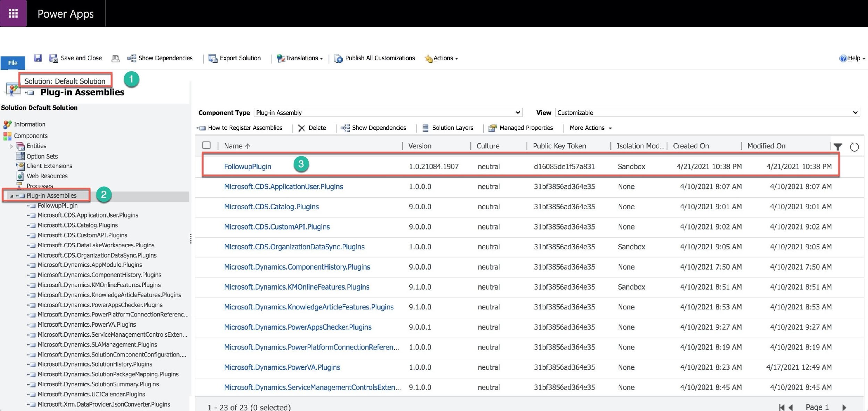The width and height of the screenshot is (868, 411).
Task: Click the left pane splitter handle
Action: coord(191,239)
